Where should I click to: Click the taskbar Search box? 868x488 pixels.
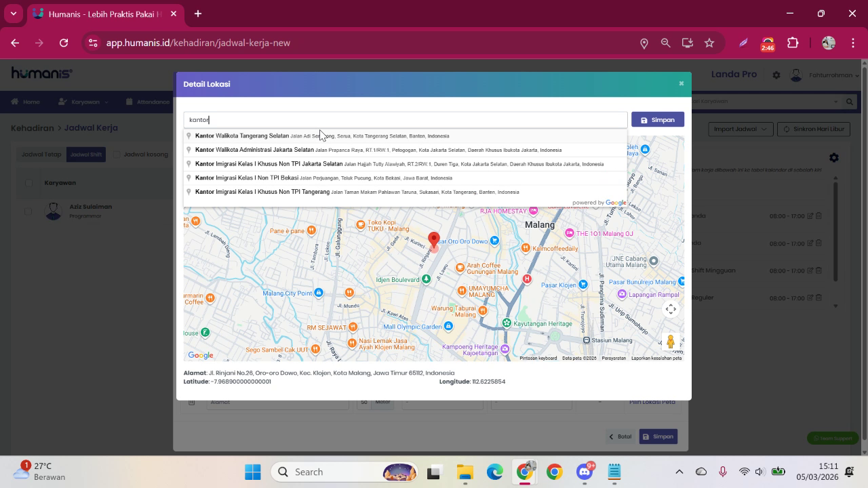[x=346, y=472]
